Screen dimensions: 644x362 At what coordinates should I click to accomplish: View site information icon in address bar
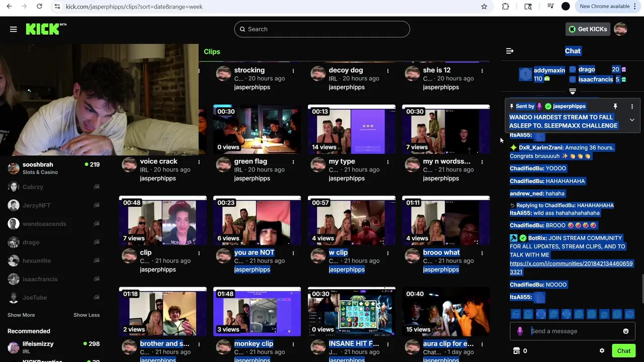[x=57, y=7]
